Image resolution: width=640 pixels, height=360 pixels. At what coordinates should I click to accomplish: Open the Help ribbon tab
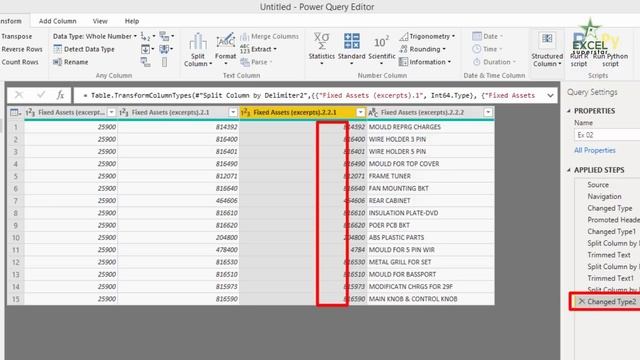(x=131, y=21)
